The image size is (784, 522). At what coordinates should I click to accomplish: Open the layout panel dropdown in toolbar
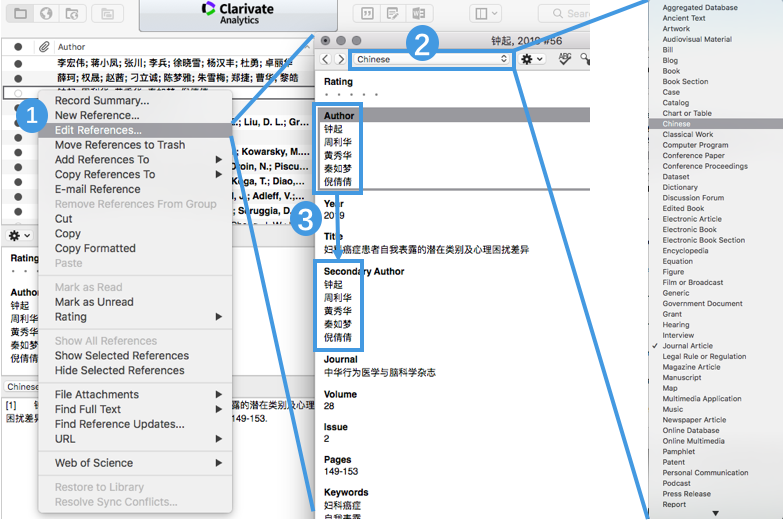pos(486,13)
